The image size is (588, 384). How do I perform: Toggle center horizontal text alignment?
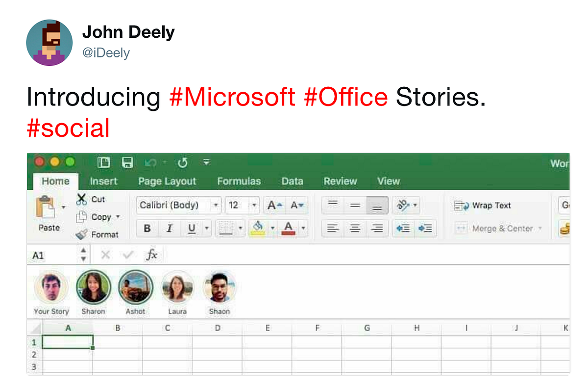tap(355, 228)
